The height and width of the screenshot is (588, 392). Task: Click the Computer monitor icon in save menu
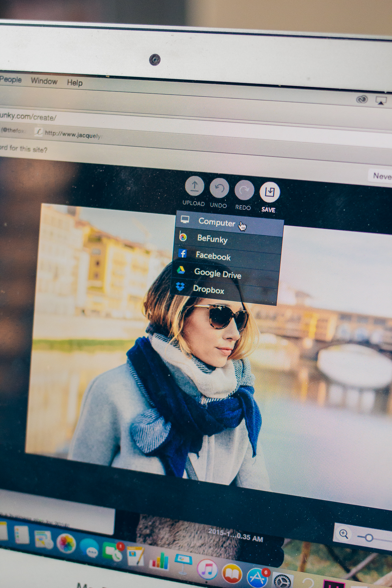(x=185, y=219)
